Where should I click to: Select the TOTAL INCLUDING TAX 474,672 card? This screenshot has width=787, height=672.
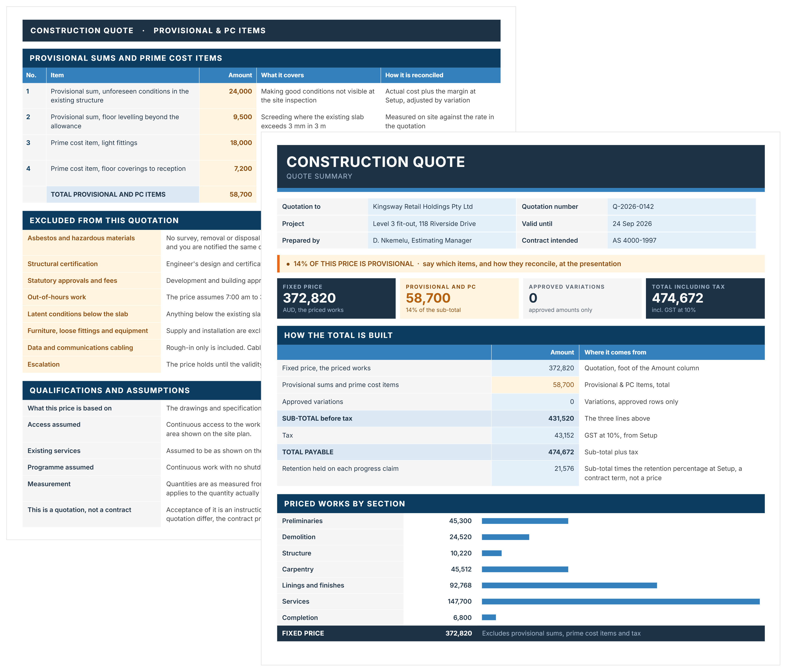[x=705, y=299]
